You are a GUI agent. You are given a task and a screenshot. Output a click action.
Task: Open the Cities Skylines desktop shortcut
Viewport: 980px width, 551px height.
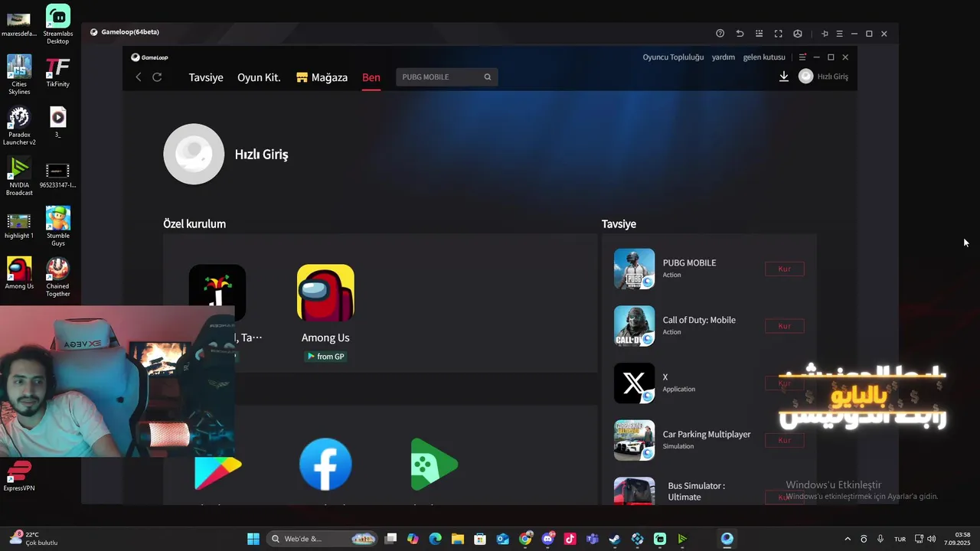tap(19, 75)
